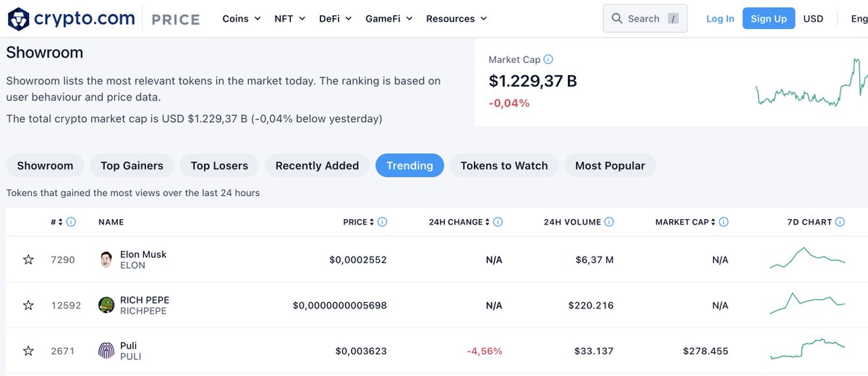Open the USD currency selector
The image size is (868, 376).
[814, 19]
